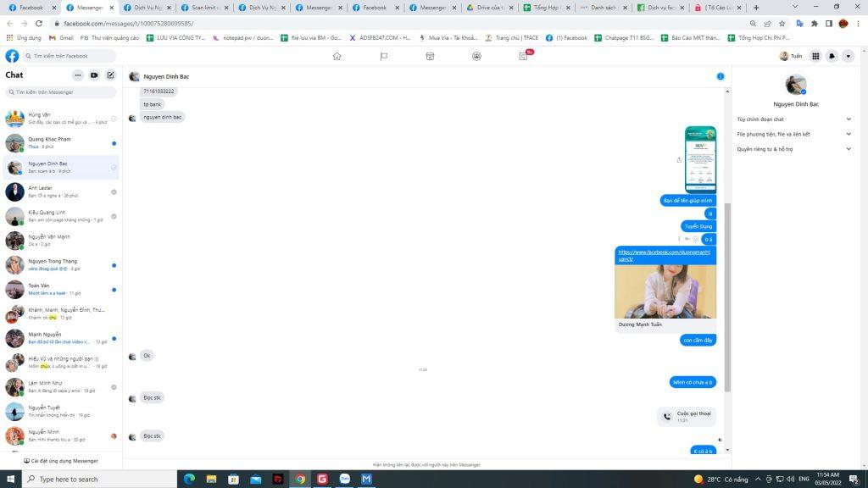The width and height of the screenshot is (868, 488).
Task: Compose a new message with the pencil icon
Action: tap(110, 75)
